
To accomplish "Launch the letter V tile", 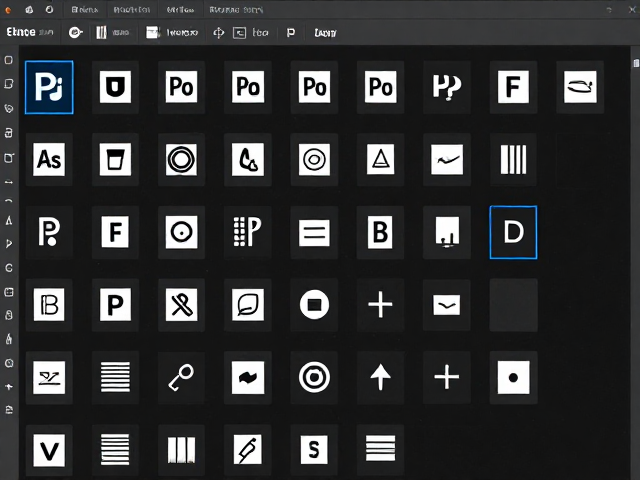I will coord(49,450).
